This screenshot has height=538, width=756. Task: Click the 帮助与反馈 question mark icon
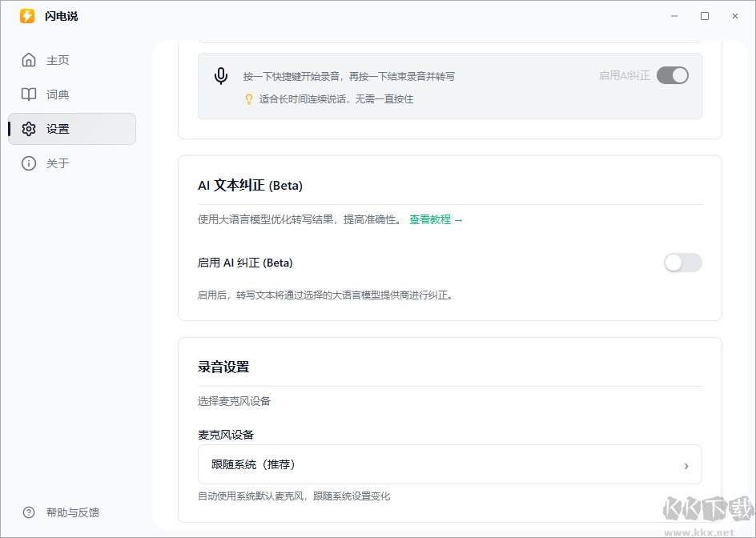tap(29, 512)
